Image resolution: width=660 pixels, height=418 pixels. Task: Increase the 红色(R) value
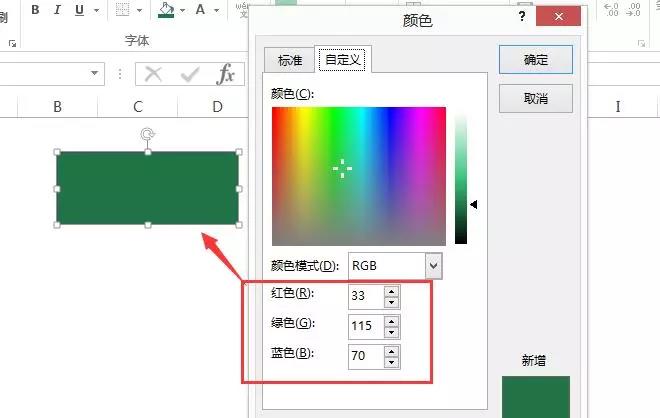point(391,291)
